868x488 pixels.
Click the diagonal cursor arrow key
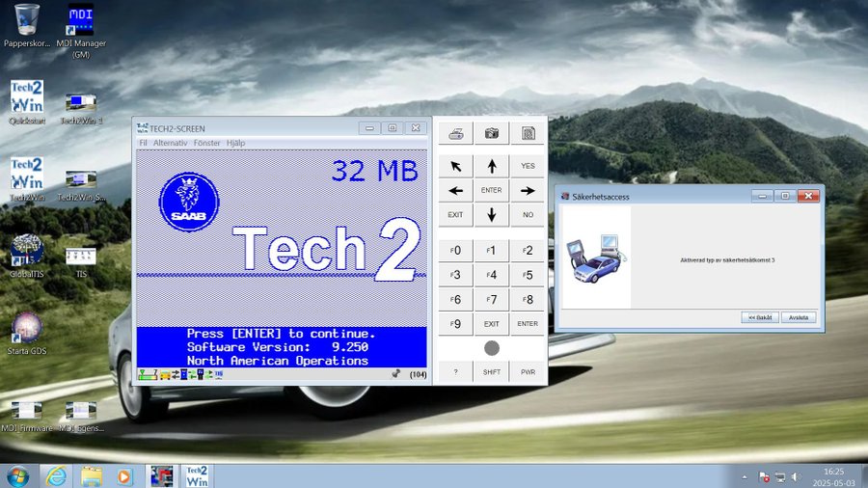pyautogui.click(x=455, y=166)
